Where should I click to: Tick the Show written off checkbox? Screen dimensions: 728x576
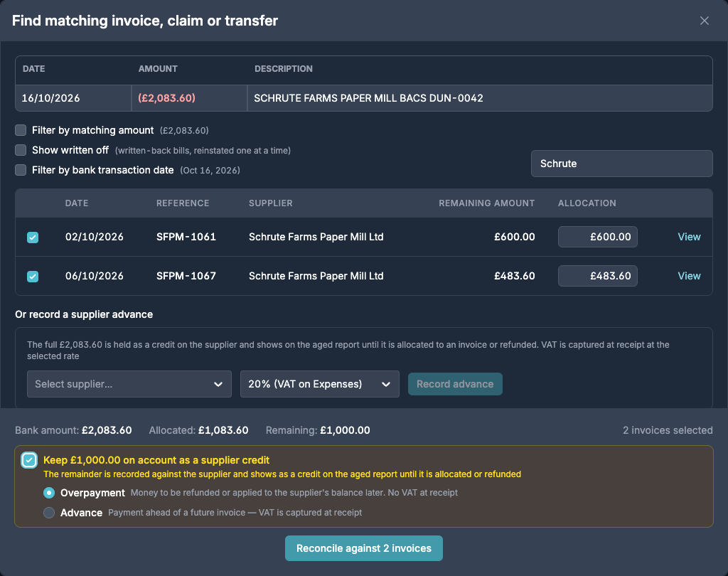point(21,150)
